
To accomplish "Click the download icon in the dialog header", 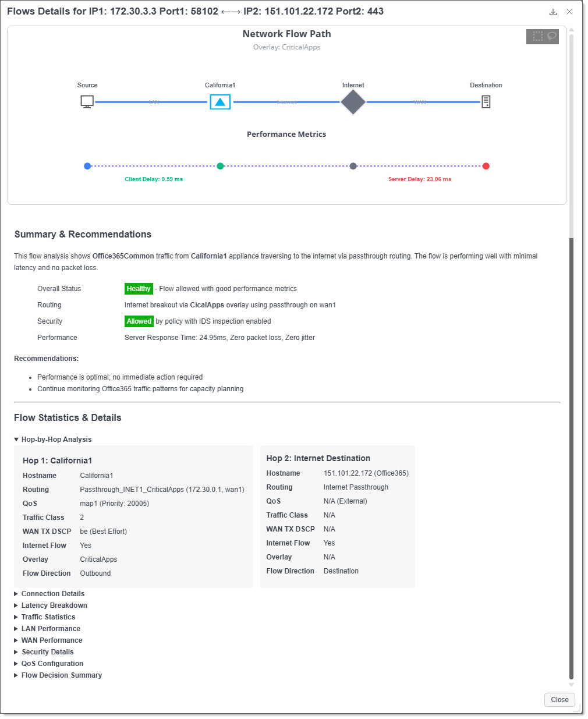I will [x=553, y=12].
